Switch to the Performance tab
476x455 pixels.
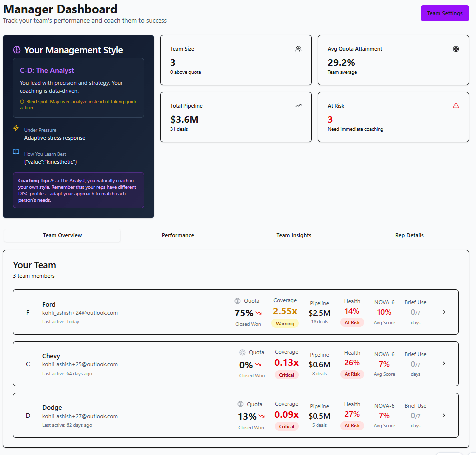click(178, 235)
